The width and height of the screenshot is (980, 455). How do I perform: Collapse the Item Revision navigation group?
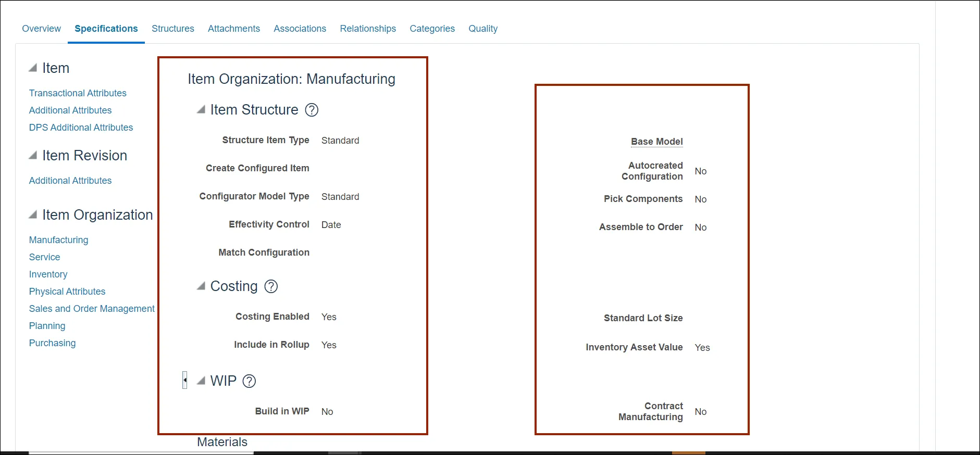tap(33, 156)
